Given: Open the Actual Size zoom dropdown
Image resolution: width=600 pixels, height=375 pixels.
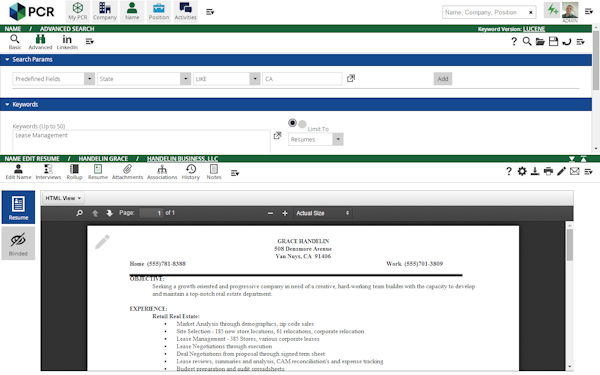Looking at the screenshot, I should pyautogui.click(x=323, y=213).
